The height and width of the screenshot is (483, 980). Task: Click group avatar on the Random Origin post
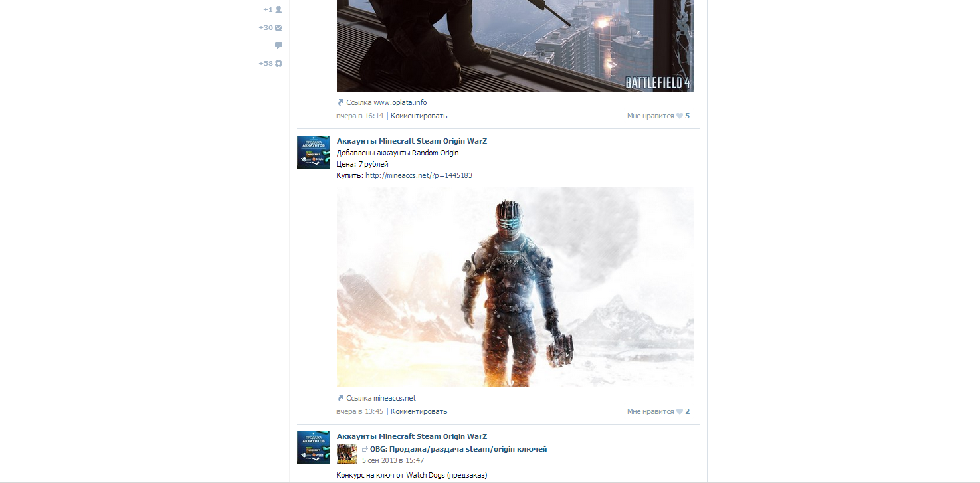314,152
